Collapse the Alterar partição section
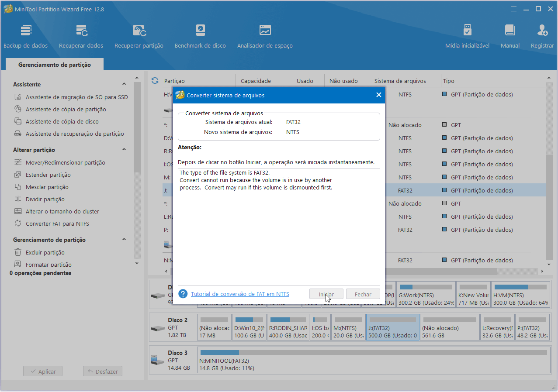The width and height of the screenshot is (558, 392). (124, 149)
